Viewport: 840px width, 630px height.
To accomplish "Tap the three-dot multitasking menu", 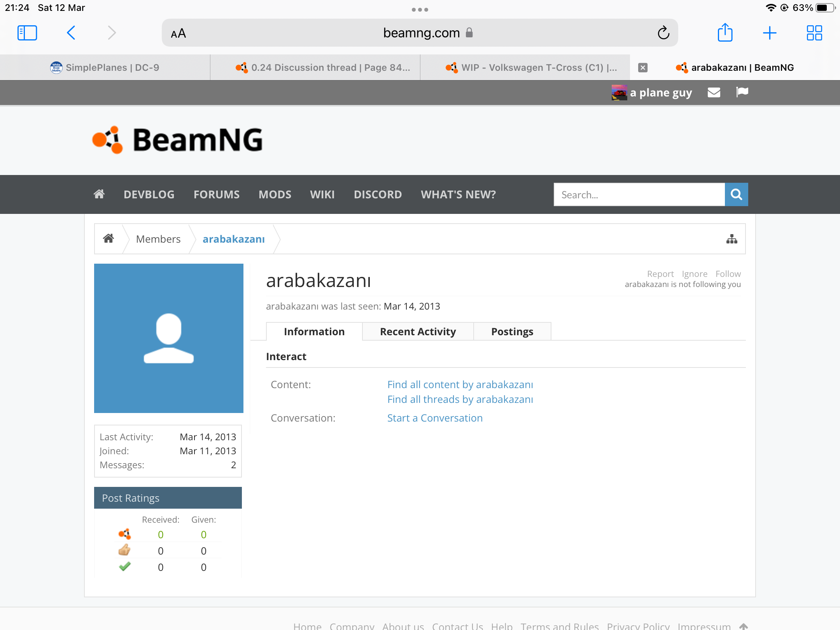I will tap(420, 10).
